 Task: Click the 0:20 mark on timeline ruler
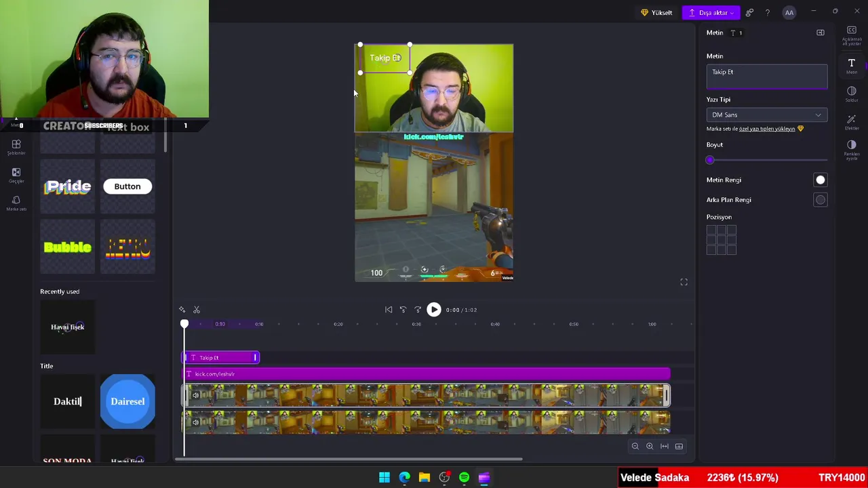(x=338, y=324)
